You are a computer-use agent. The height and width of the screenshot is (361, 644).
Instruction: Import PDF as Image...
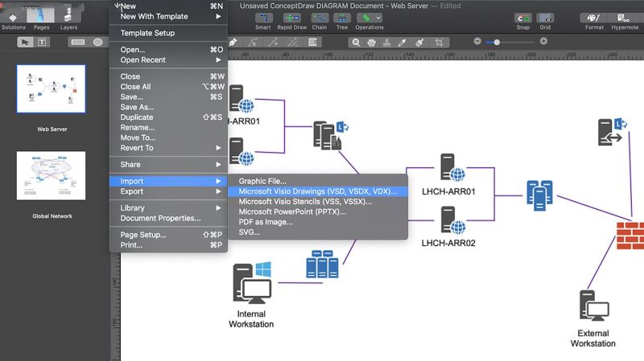click(x=318, y=222)
